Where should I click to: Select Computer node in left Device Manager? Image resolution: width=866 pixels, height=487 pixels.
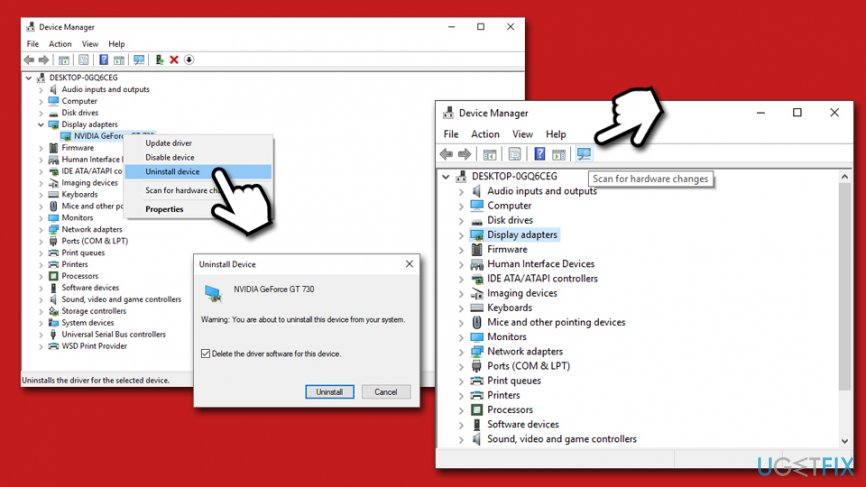tap(79, 101)
